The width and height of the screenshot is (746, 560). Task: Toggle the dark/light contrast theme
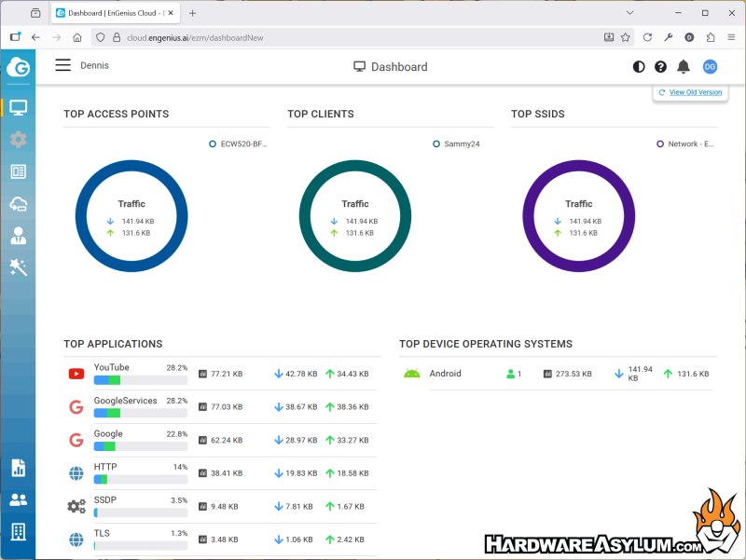tap(639, 66)
